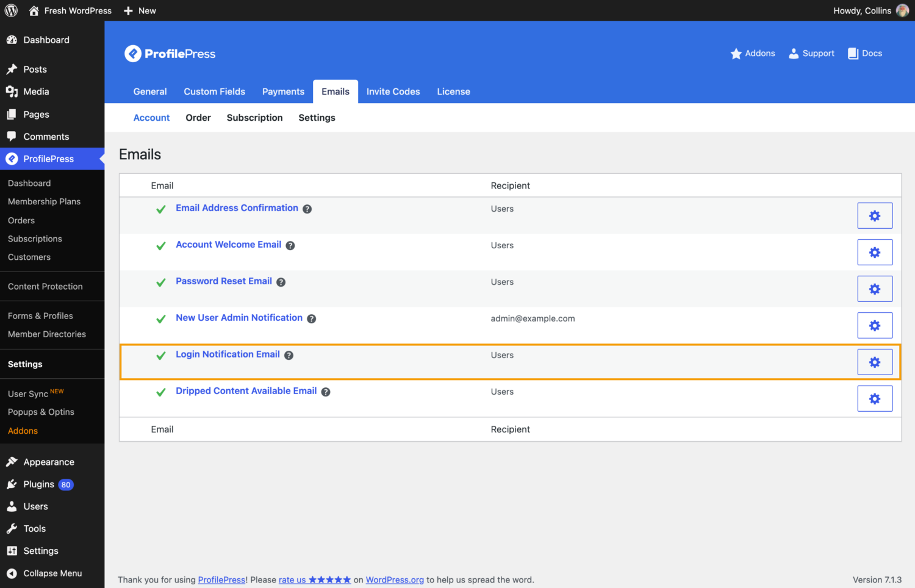
Task: Open Media in the sidebar
Action: coord(52,91)
